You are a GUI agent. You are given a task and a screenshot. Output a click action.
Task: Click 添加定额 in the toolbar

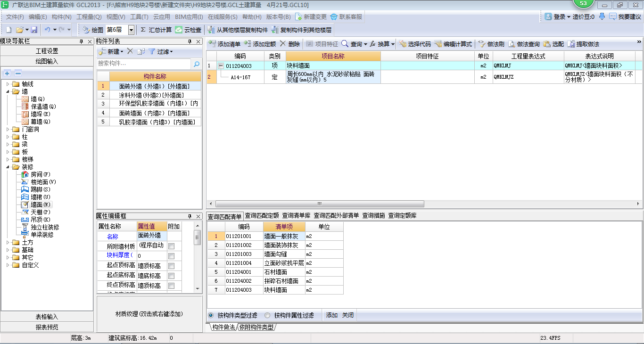tap(260, 44)
